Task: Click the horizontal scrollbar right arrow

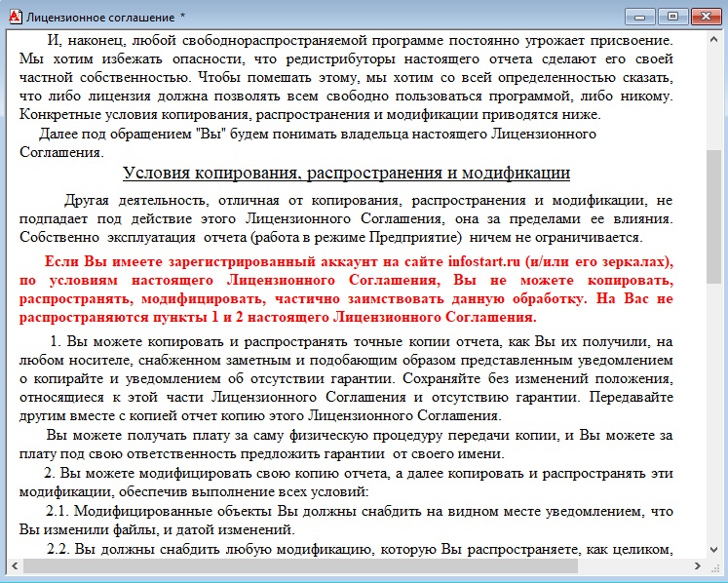Action: pos(698,565)
